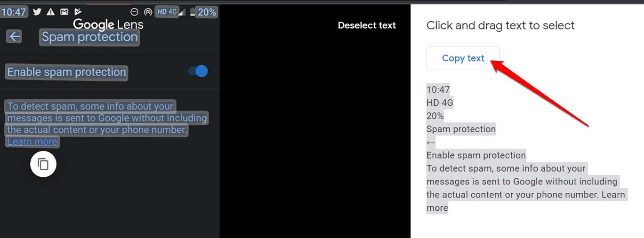
Task: Click the hotspot icon in status bar
Action: pyautogui.click(x=148, y=12)
